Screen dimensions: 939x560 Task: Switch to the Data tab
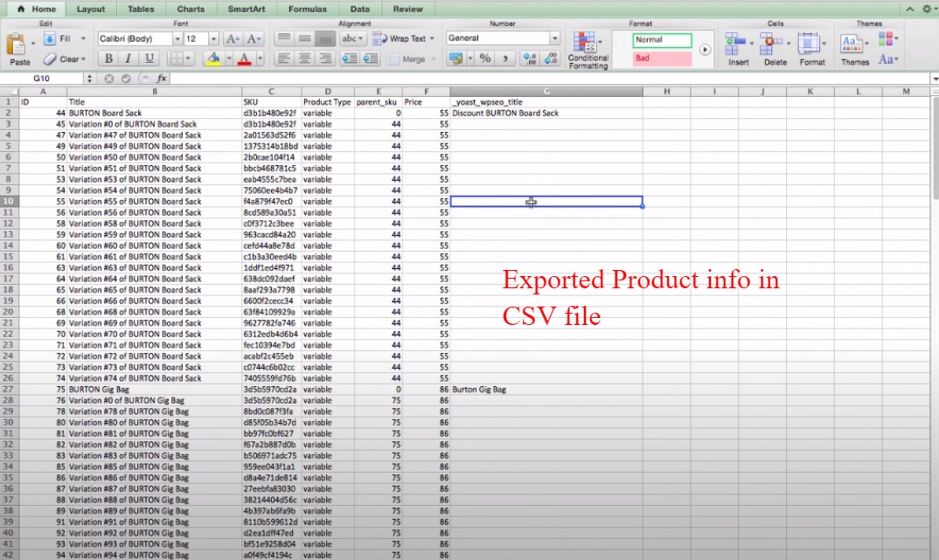click(359, 9)
